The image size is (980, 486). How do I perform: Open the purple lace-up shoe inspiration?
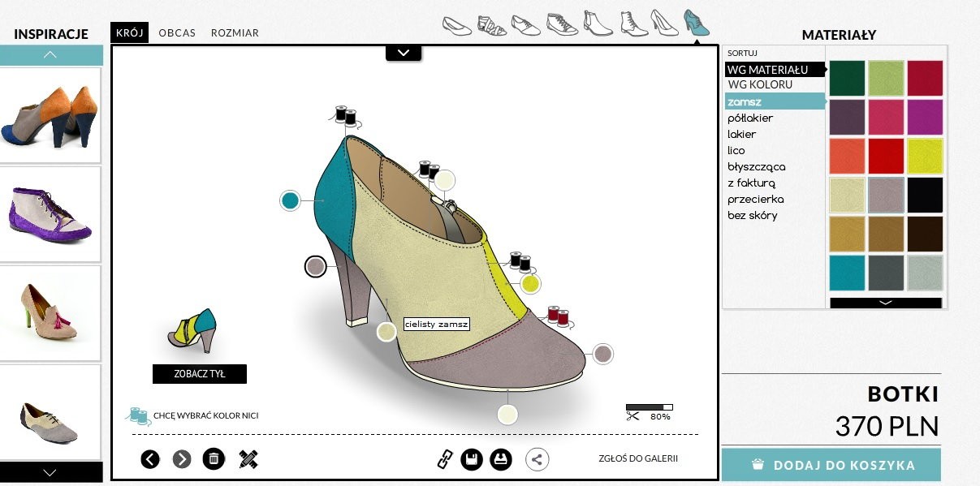pos(50,213)
